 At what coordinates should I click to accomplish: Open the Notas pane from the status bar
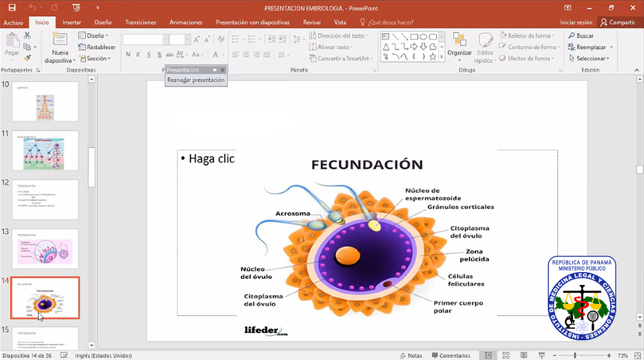tap(411, 355)
